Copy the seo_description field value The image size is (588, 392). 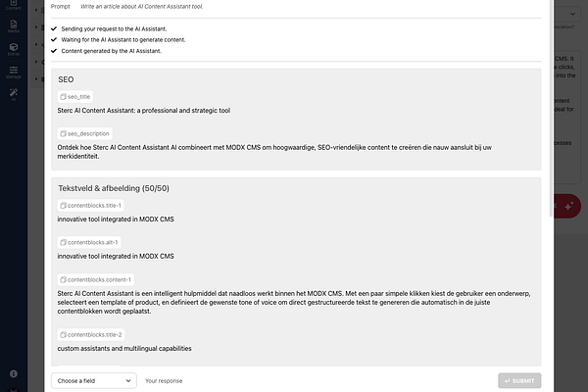point(84,133)
